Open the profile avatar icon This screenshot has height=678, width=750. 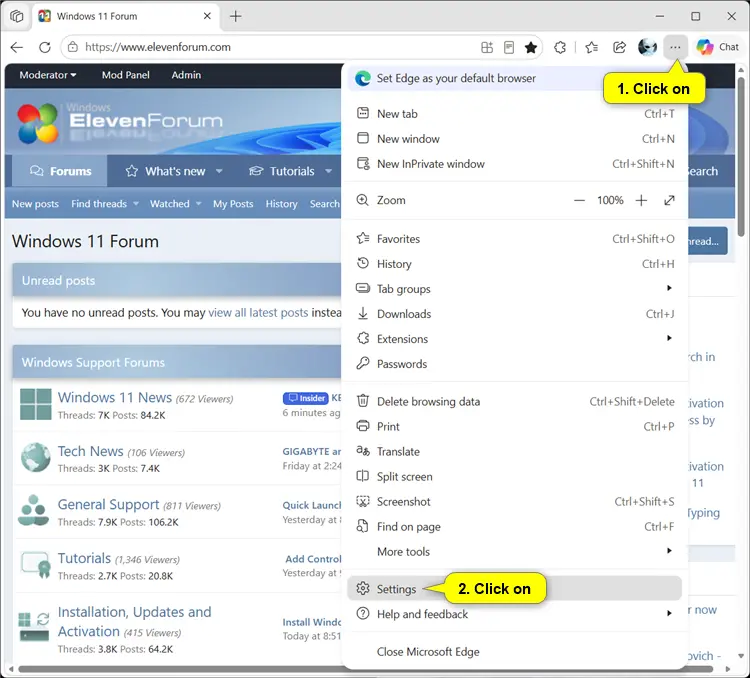[x=647, y=47]
